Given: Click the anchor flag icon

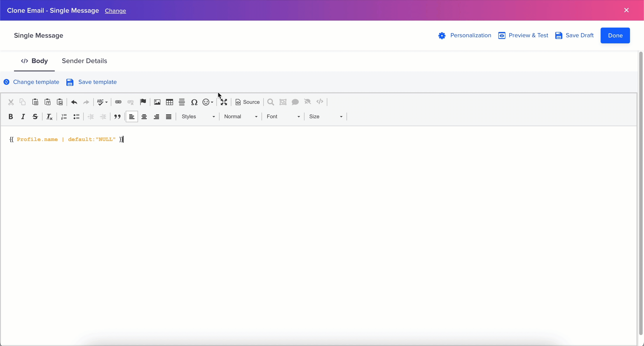Looking at the screenshot, I should click(x=143, y=102).
